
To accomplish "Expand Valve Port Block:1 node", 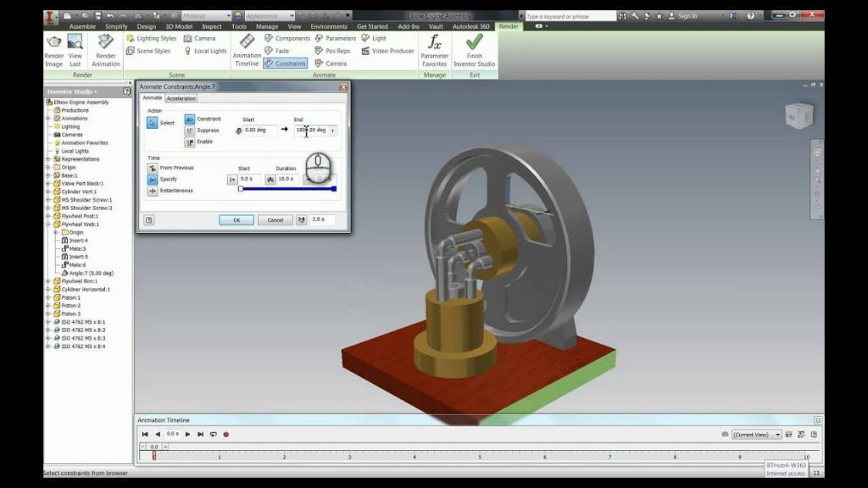I will [48, 184].
